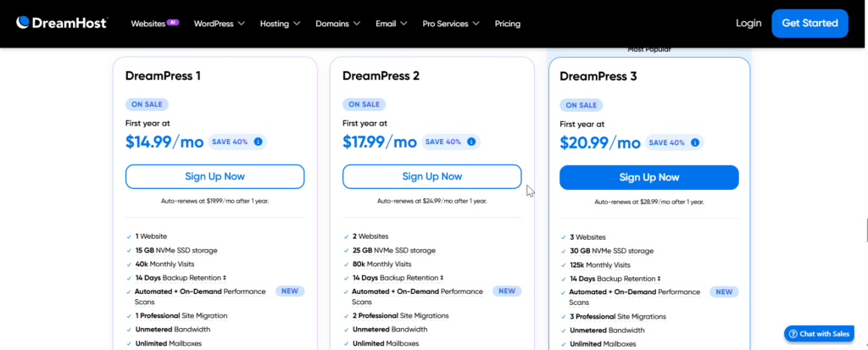868x350 pixels.
Task: Click DreamPress 3 'Unmetered Bandwidth' text
Action: click(607, 331)
